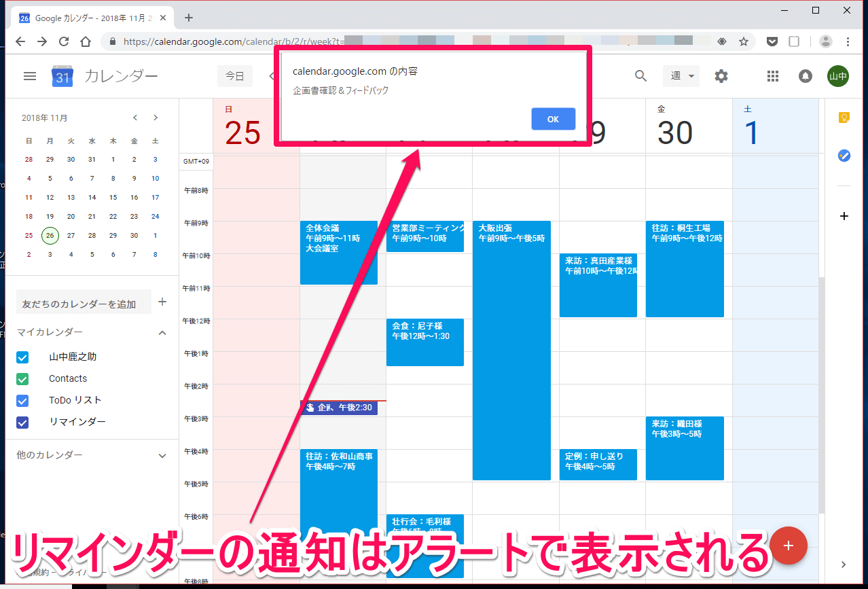868x589 pixels.
Task: Click the grey square extension icon
Action: tap(794, 41)
